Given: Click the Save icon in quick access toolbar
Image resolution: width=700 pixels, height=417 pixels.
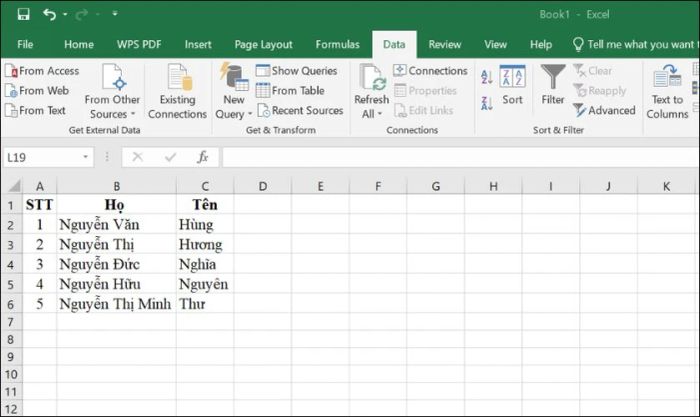Looking at the screenshot, I should pyautogui.click(x=24, y=14).
